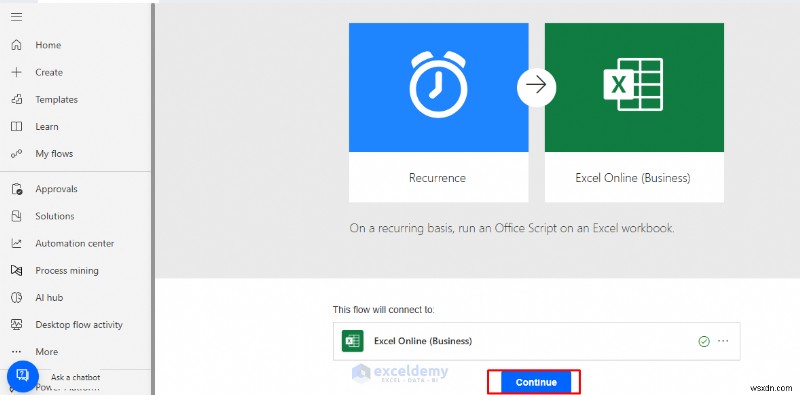Viewport: 800px width, 395px height.
Task: Click the small Excel icon in connection row
Action: [x=353, y=341]
